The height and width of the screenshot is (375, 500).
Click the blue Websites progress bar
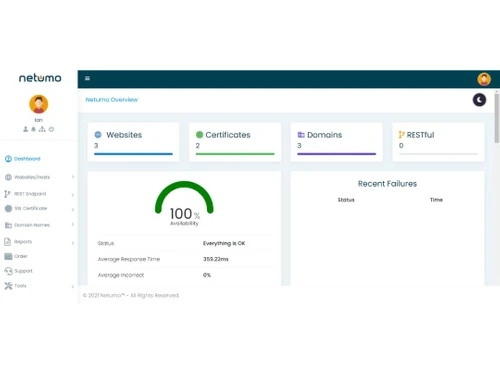pyautogui.click(x=133, y=154)
